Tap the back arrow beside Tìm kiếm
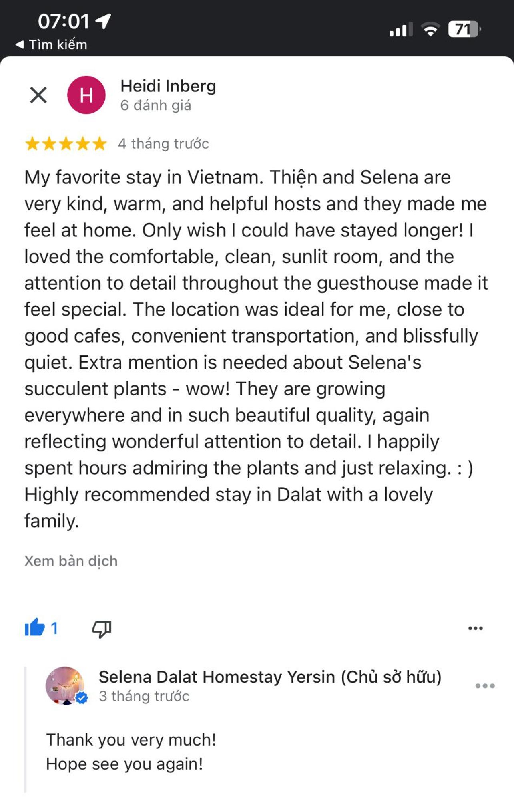Screen dimensions: 514x812 20,44
